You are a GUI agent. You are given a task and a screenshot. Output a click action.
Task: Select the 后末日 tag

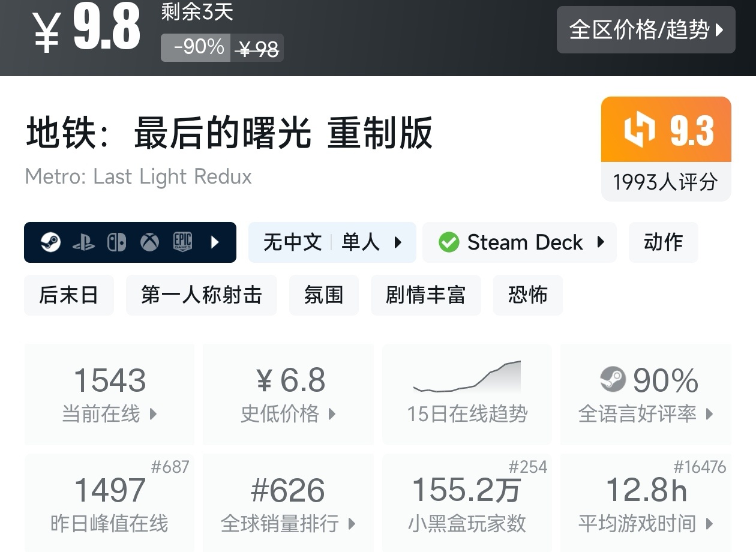68,295
